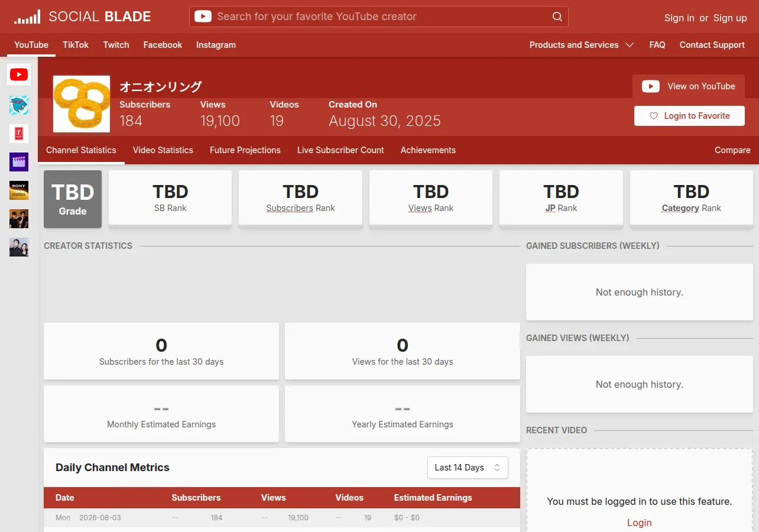Click the Category Rank card

(x=692, y=198)
